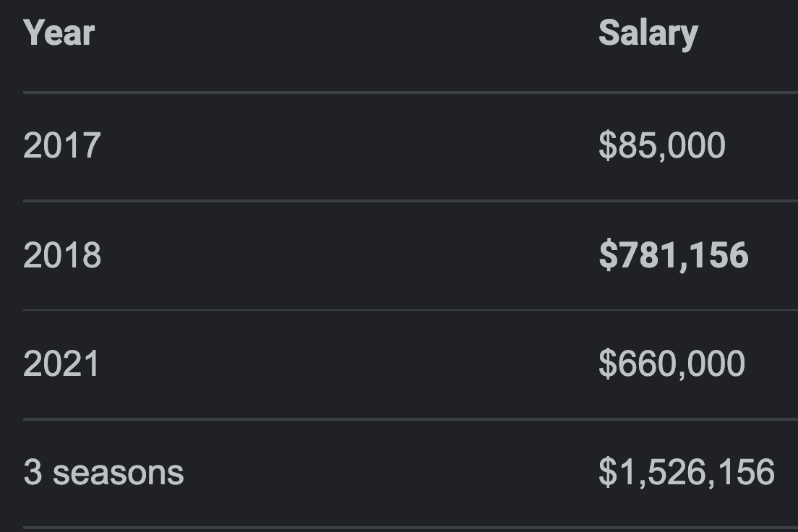Click the divider between 2017 and 2018 rows
This screenshot has width=798, height=532.
[410, 201]
